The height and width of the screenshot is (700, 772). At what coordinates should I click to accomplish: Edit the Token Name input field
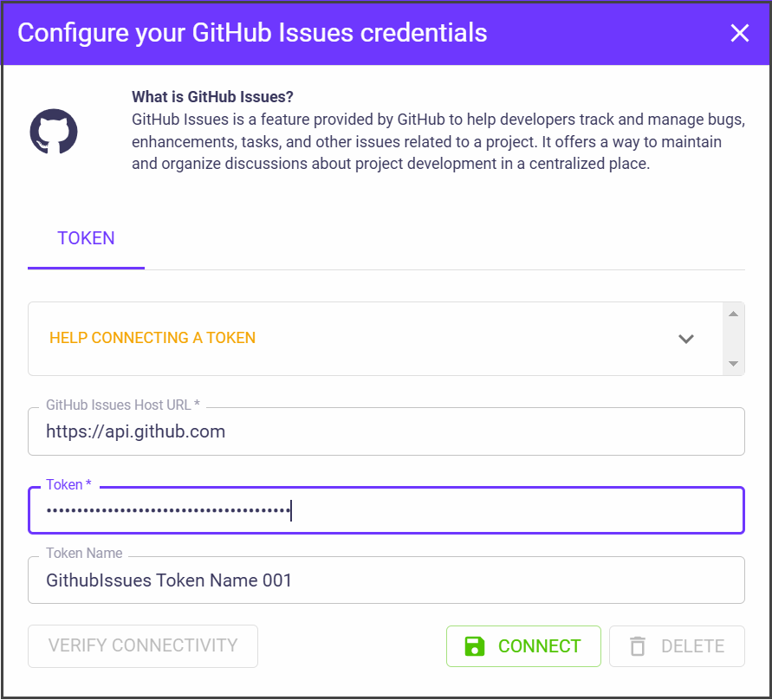tap(386, 580)
